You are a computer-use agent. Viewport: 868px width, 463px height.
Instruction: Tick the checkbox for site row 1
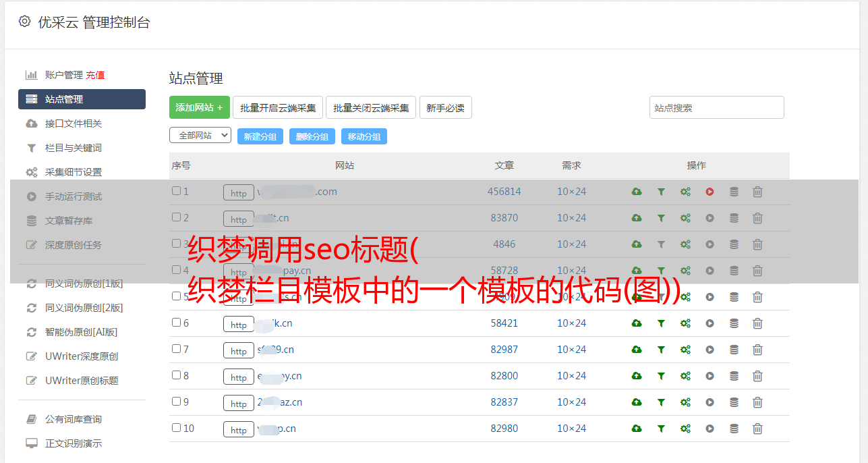176,191
